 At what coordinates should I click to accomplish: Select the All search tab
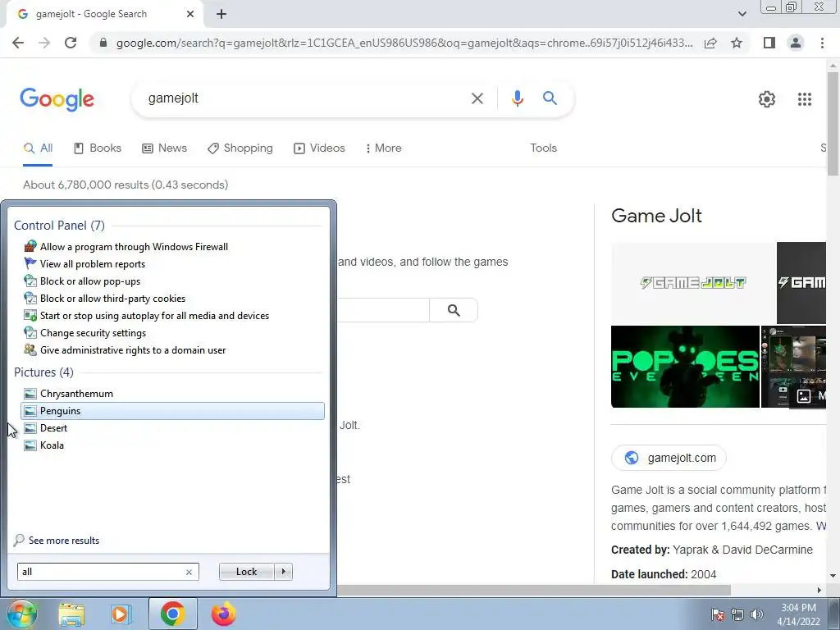tap(38, 148)
